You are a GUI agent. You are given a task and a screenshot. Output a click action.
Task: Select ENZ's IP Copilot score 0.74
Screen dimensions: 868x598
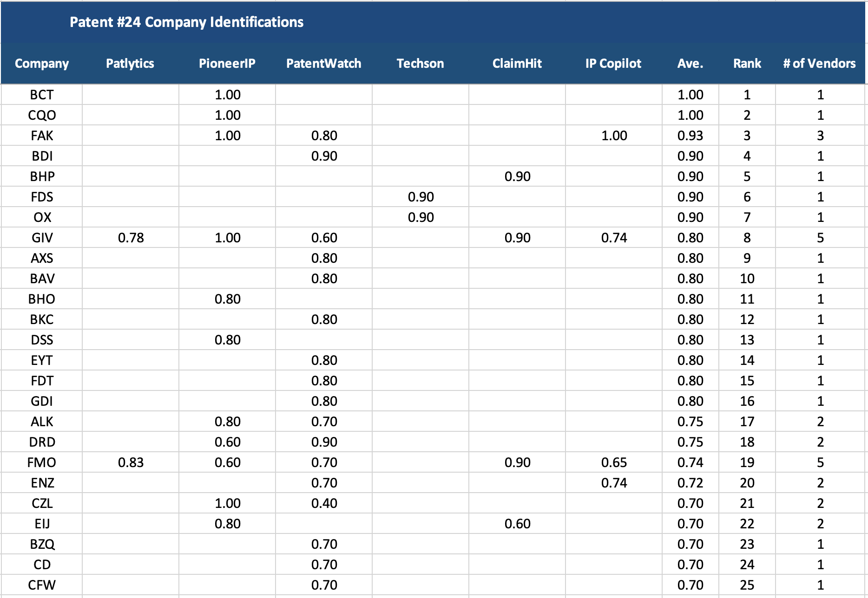click(614, 483)
